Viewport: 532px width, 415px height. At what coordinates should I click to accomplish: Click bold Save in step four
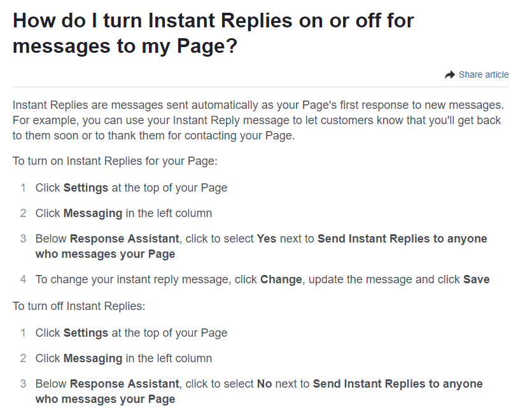(477, 279)
